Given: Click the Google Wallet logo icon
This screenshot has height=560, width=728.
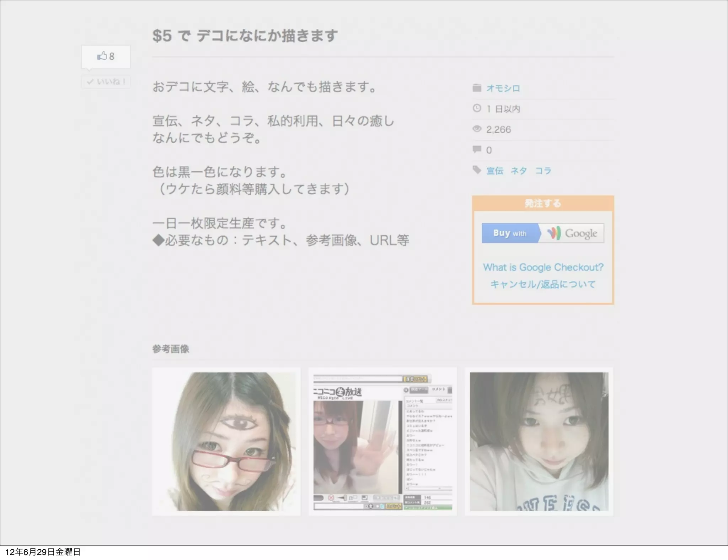Looking at the screenshot, I should click(554, 233).
